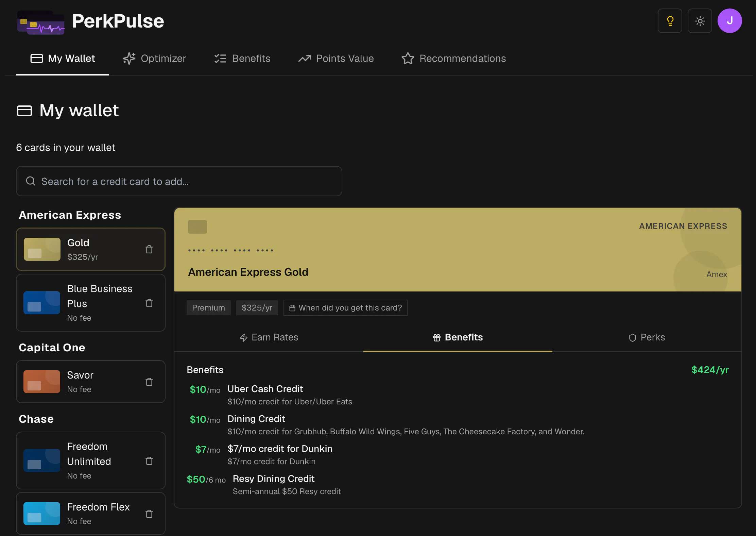Click the Blue Business Plus card thumbnail
This screenshot has width=756, height=536.
pos(42,303)
